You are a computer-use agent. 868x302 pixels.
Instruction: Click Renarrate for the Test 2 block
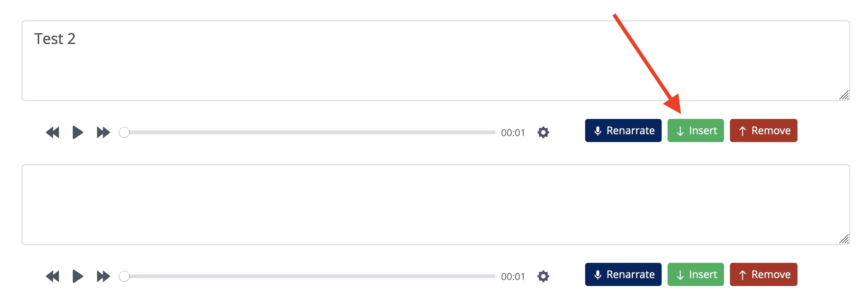(623, 130)
